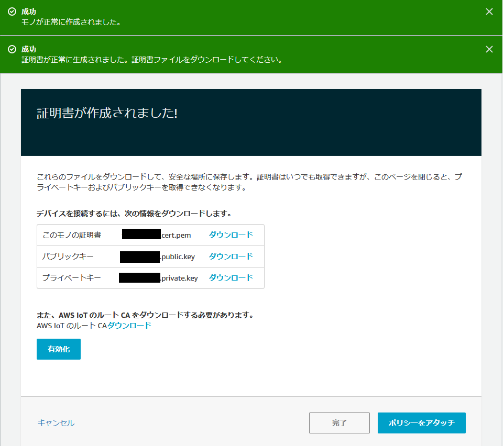Activate the certificate with 有効化 button
This screenshot has height=446, width=504.
point(59,349)
